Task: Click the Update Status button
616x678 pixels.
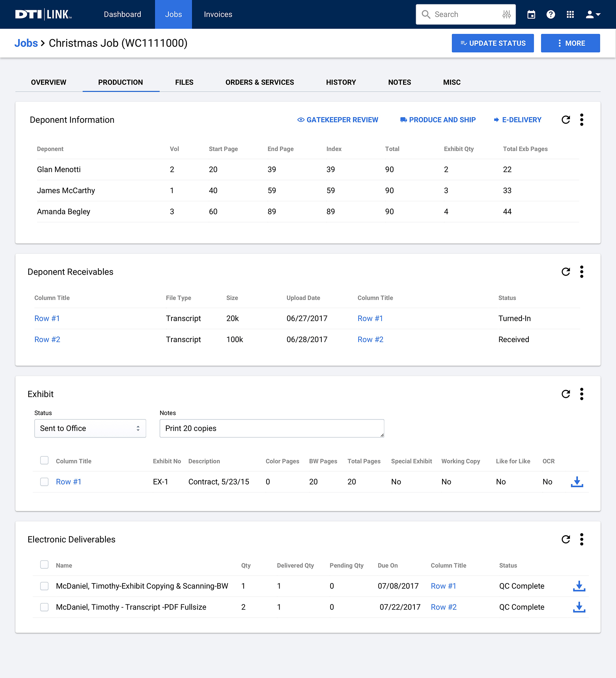Action: [492, 43]
